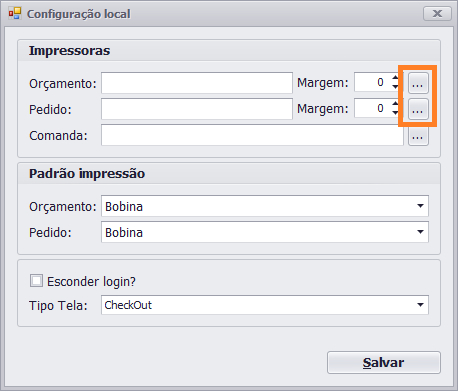Click the Esconder login? label text
The image size is (458, 391).
point(91,282)
